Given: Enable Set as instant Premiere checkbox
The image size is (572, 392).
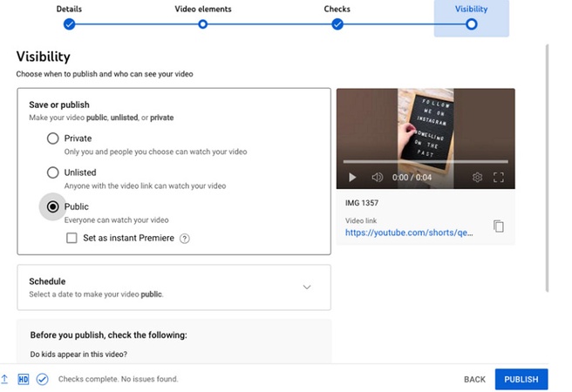Looking at the screenshot, I should tap(71, 238).
